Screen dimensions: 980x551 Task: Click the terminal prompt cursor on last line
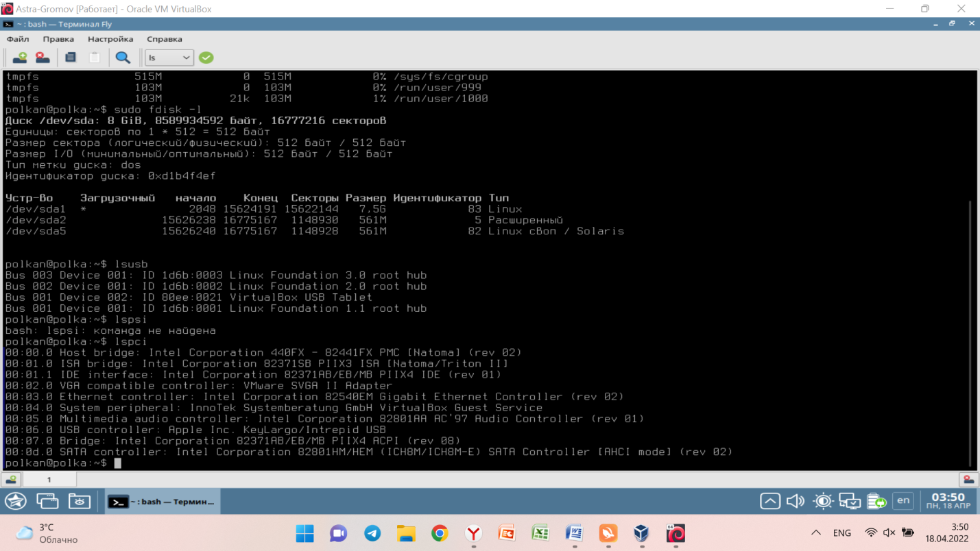(118, 463)
